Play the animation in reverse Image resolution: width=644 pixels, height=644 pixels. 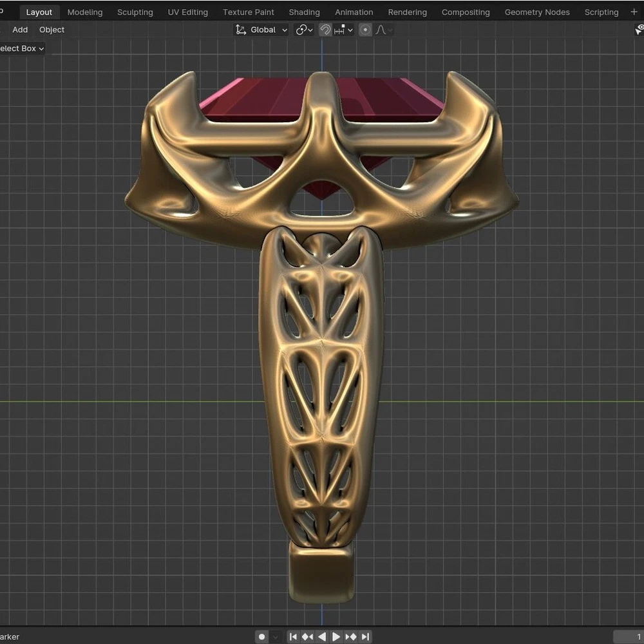point(322,636)
